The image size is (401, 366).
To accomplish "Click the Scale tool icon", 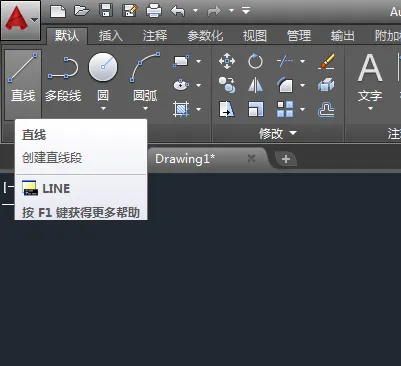I will coord(255,109).
